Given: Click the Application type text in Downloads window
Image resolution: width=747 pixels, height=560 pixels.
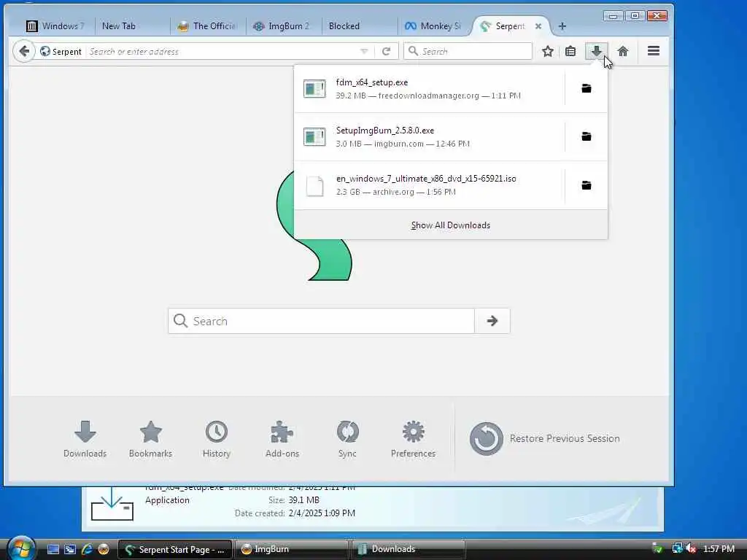Looking at the screenshot, I should point(167,500).
